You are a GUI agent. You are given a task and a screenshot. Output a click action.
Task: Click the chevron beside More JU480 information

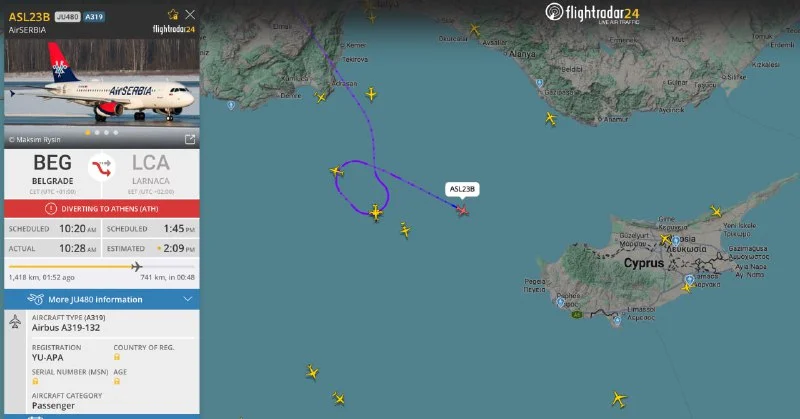point(187,299)
